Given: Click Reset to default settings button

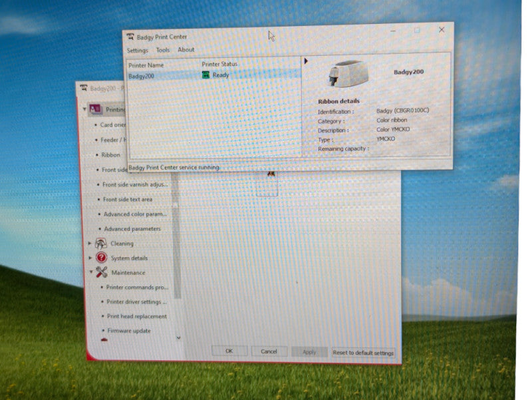Looking at the screenshot, I should pos(363,353).
